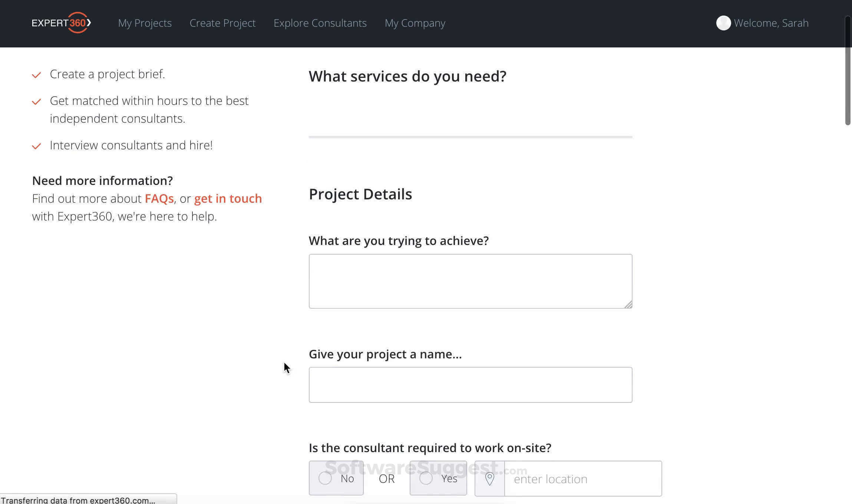Screen dimensions: 852x504
Task: Open the Create Project page
Action: tap(222, 23)
